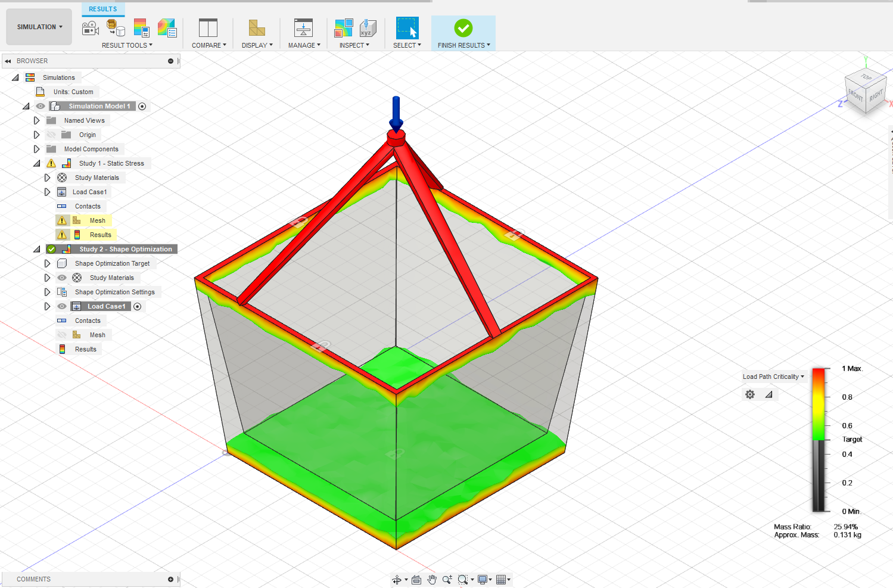Click the Animate camera icon in Result Tools
This screenshot has height=588, width=893.
click(x=90, y=28)
